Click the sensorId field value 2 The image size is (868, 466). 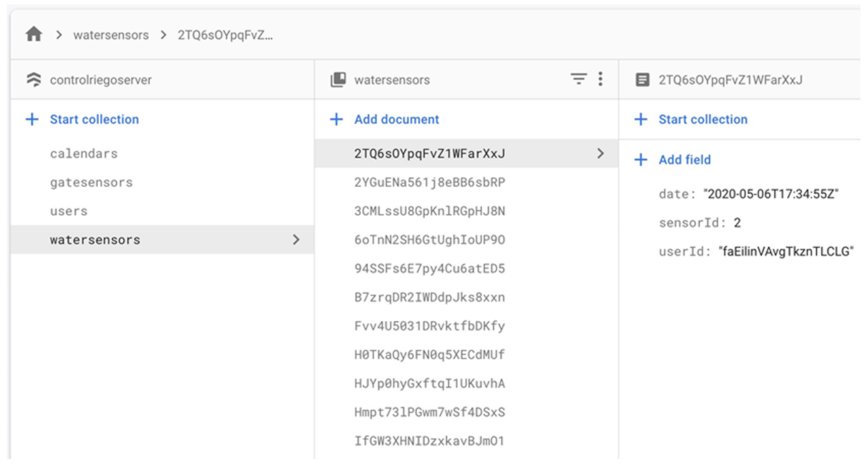click(x=737, y=223)
